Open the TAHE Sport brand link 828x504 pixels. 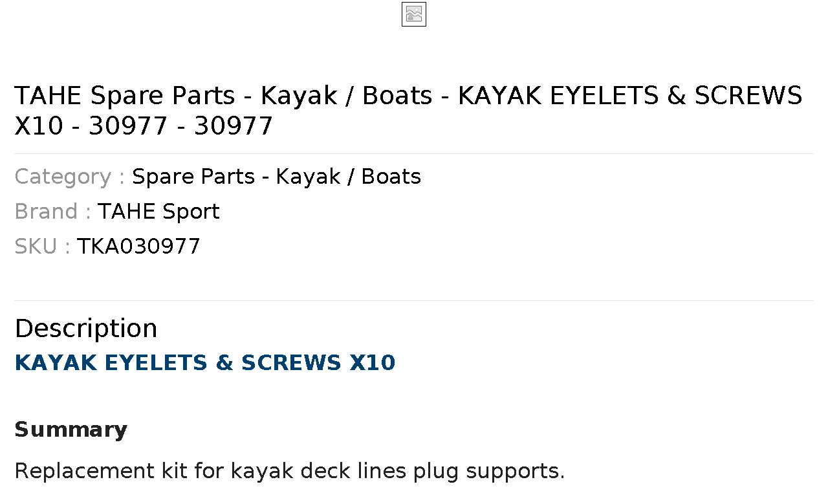tap(158, 212)
